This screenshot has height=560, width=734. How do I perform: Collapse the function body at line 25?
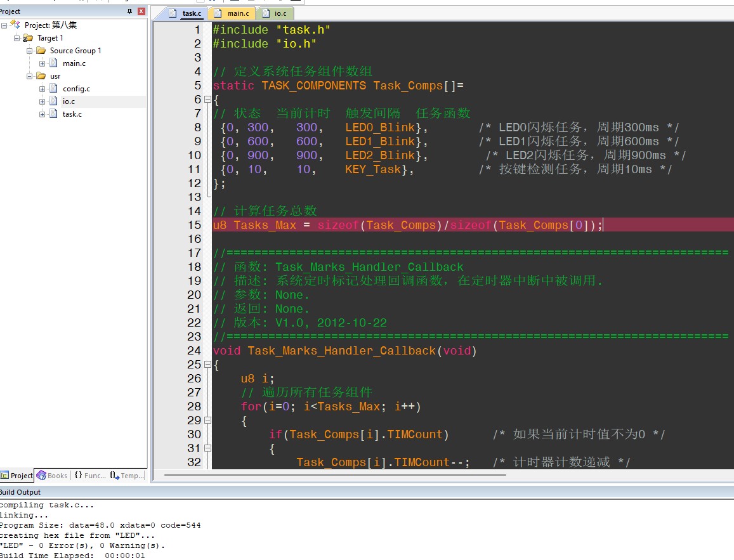click(207, 365)
